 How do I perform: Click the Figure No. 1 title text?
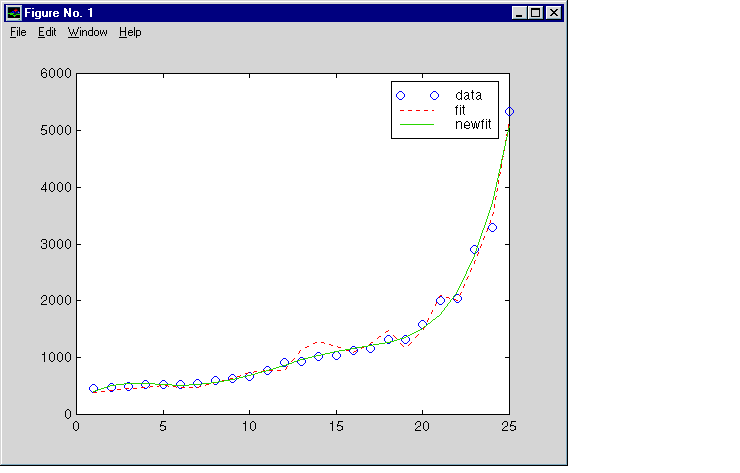point(59,13)
